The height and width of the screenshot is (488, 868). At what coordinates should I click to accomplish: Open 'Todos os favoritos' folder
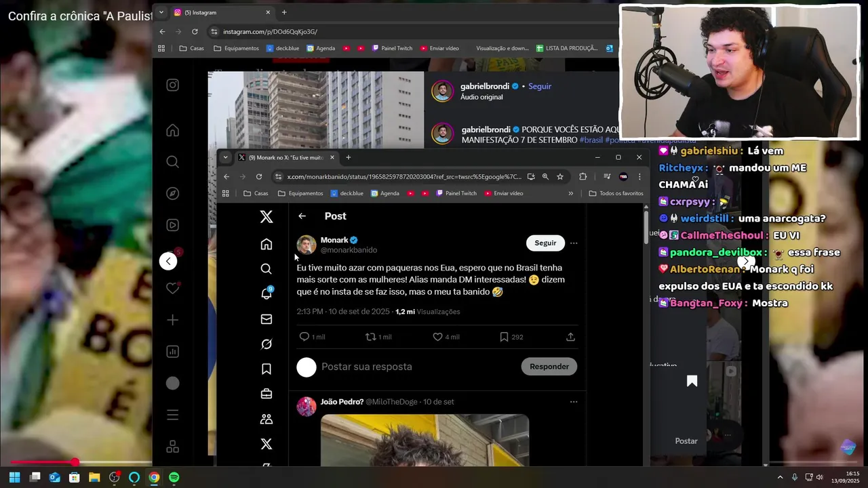pos(616,193)
